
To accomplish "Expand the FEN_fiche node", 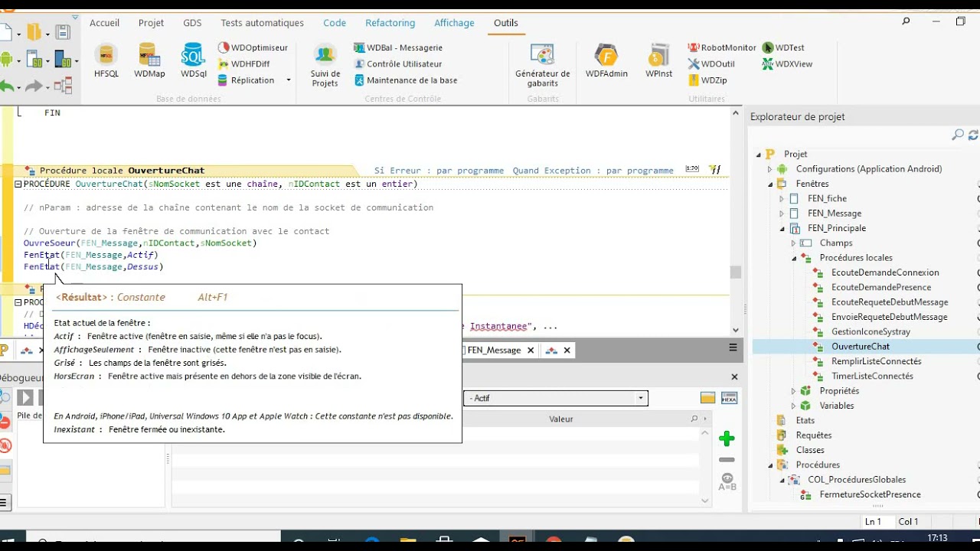I will tap(782, 199).
